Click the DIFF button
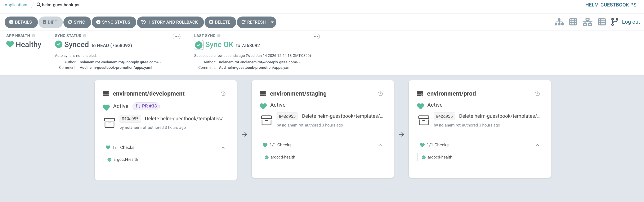 (x=50, y=22)
